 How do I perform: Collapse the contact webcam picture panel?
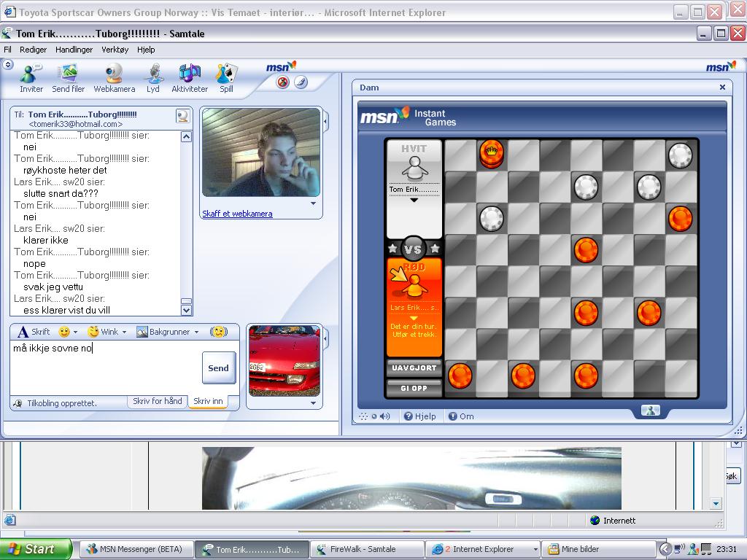coord(326,120)
